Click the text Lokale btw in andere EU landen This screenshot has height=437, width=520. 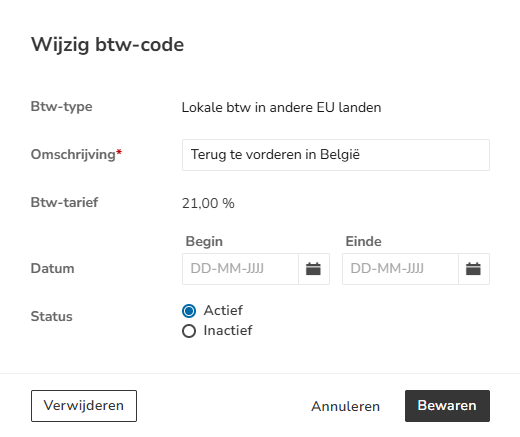281,108
